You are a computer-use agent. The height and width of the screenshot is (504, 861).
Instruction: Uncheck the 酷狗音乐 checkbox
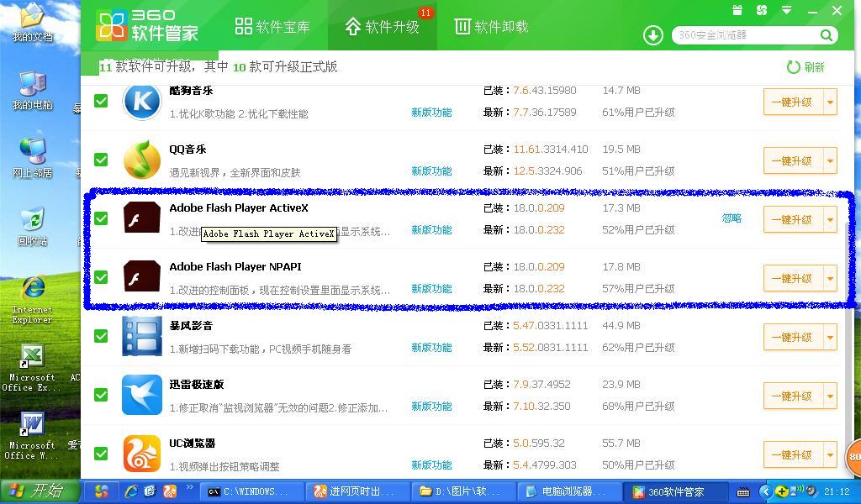(x=101, y=101)
